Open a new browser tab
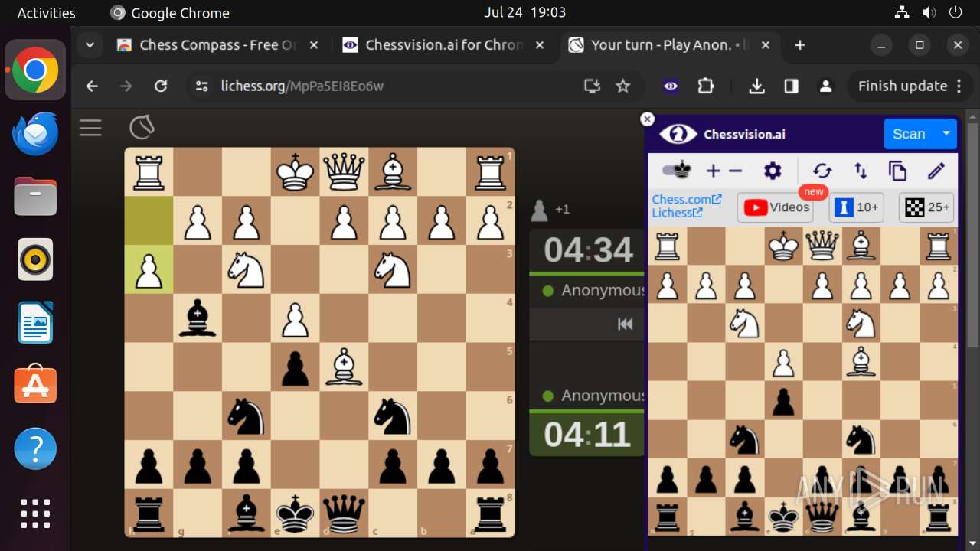Viewport: 980px width, 551px height. pyautogui.click(x=800, y=45)
